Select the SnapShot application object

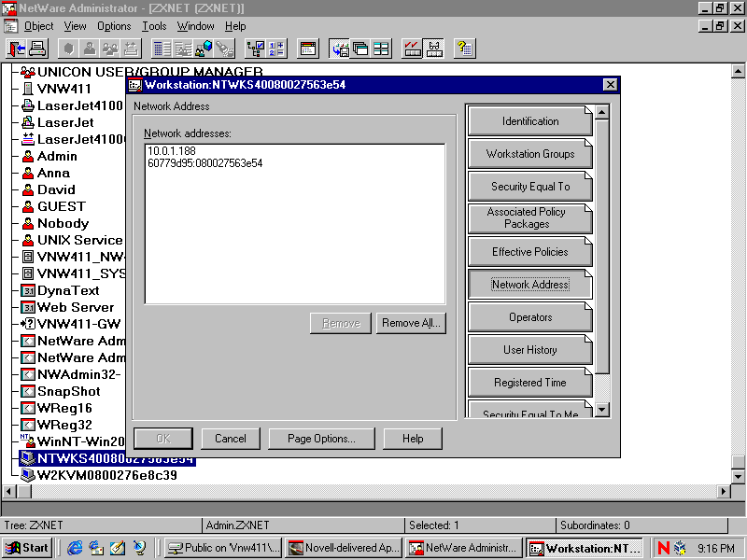68,391
